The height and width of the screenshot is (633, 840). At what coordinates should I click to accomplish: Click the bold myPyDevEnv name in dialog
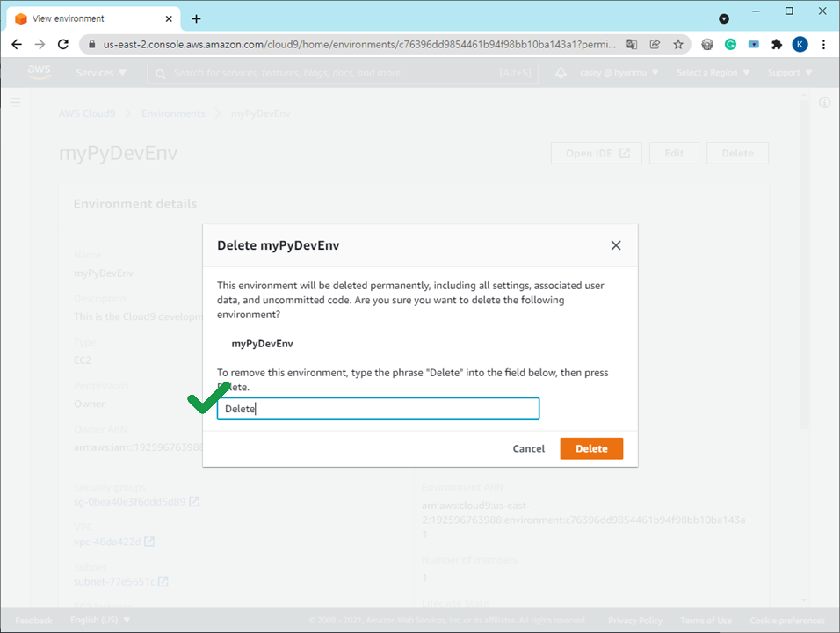(x=262, y=344)
